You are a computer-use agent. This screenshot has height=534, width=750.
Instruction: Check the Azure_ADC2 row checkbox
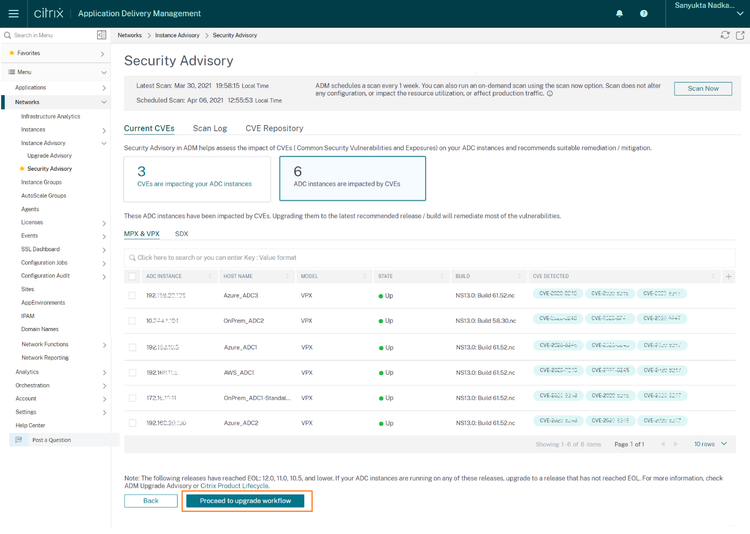click(132, 423)
